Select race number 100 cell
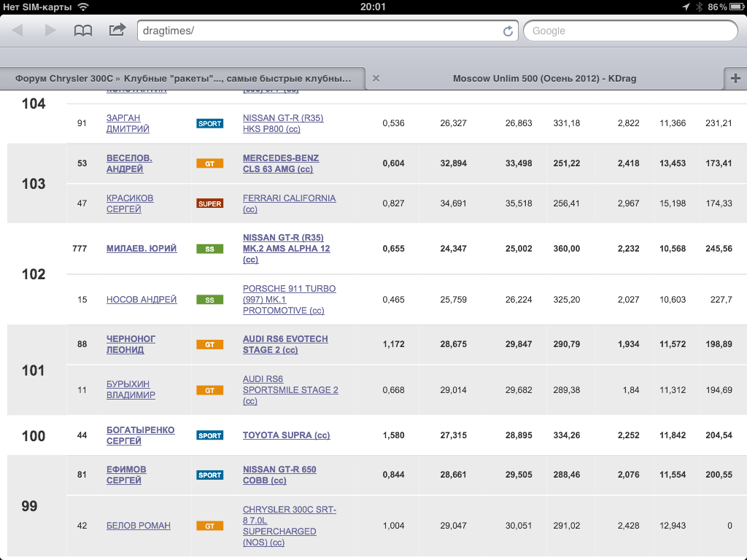747x560 pixels. tap(34, 436)
